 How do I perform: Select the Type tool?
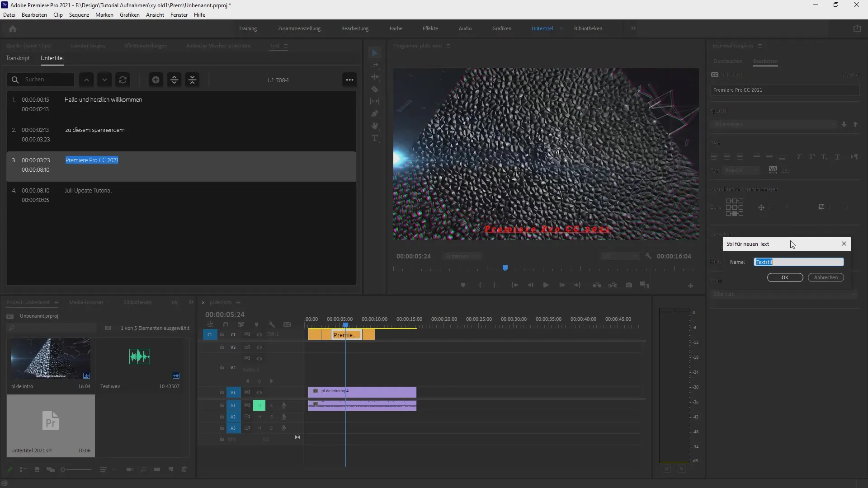[x=375, y=138]
